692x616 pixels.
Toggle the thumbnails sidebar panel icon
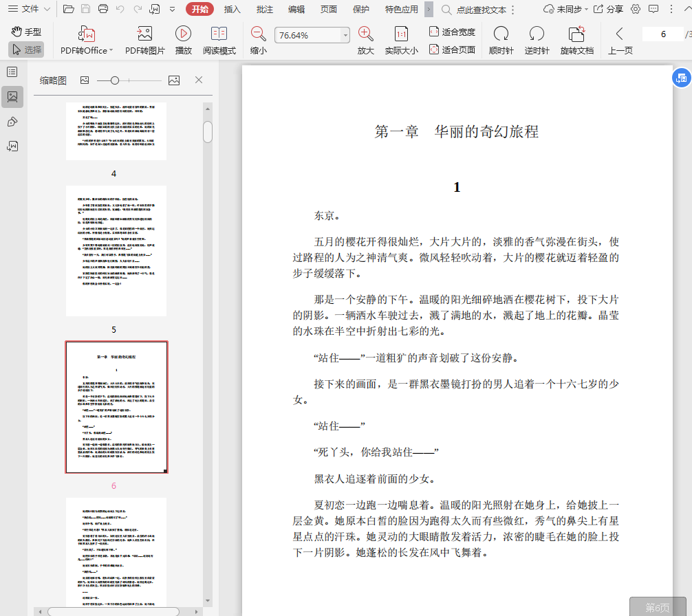click(12, 96)
